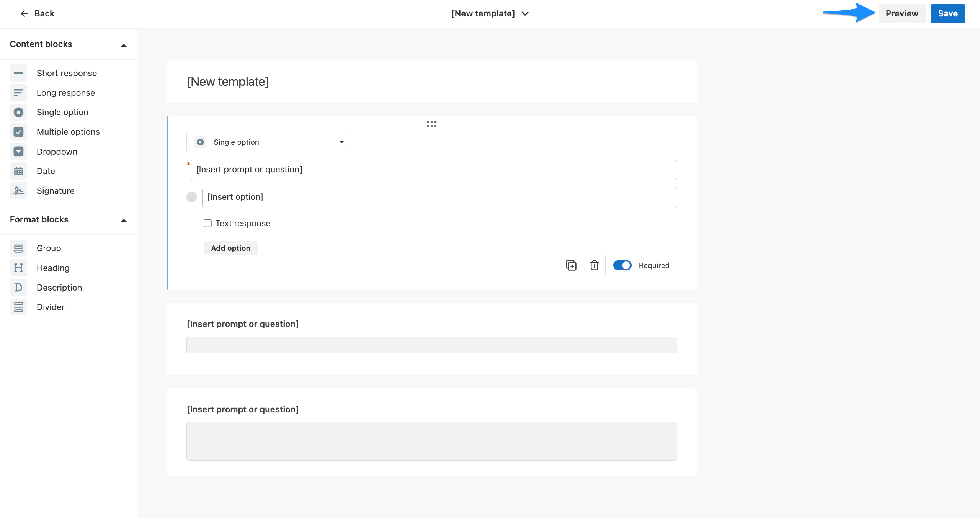Click the Multiple options checkmark icon

(x=18, y=132)
